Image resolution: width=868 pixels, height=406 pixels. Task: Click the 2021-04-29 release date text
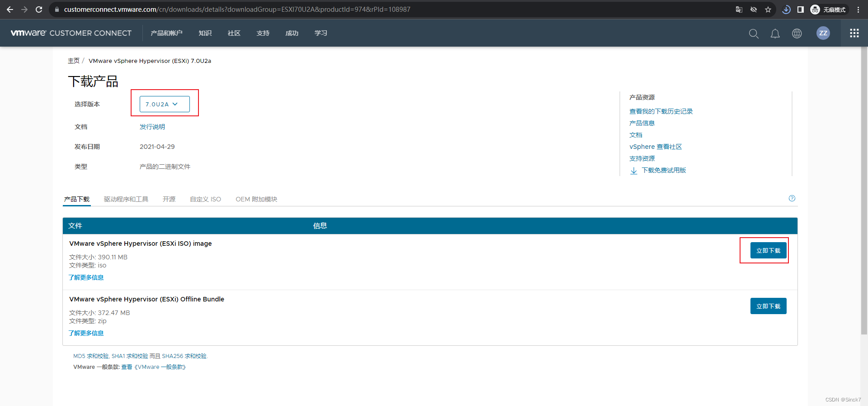(x=157, y=147)
